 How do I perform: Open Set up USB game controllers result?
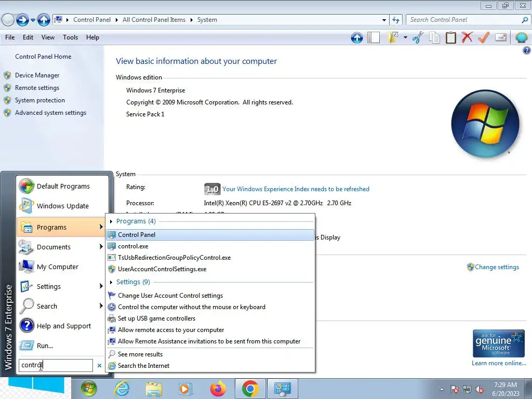210,318
